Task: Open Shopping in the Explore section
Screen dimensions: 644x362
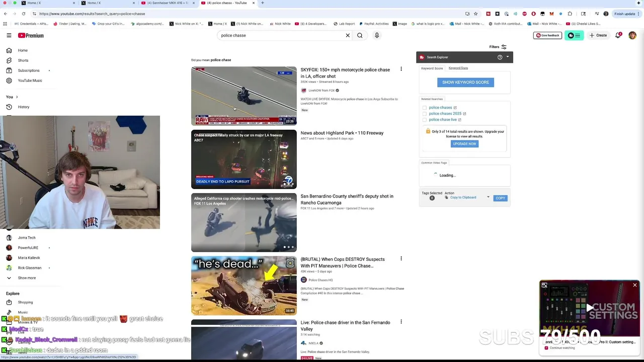Action: [x=25, y=303]
